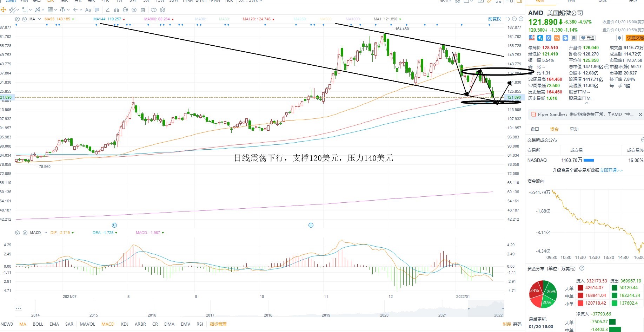This screenshot has width=644, height=332.
Task: Click the linked circles overlay icon
Action: coord(154,10)
